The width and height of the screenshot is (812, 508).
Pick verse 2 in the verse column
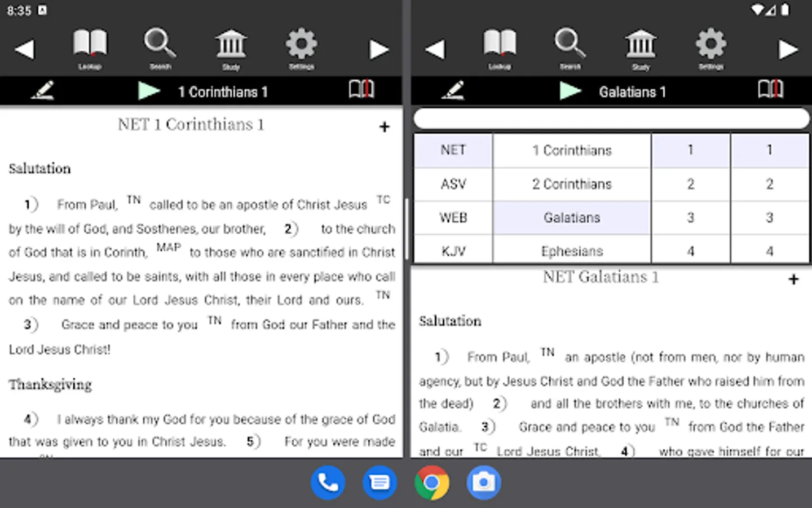click(770, 184)
